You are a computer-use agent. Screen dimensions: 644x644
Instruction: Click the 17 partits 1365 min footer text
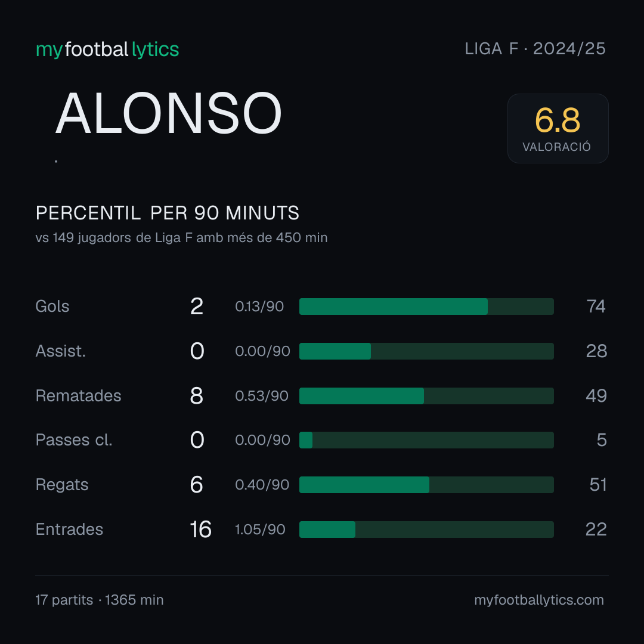click(x=100, y=600)
